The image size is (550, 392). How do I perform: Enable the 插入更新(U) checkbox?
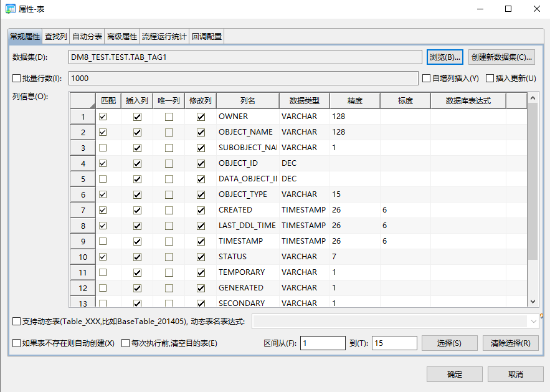(490, 79)
